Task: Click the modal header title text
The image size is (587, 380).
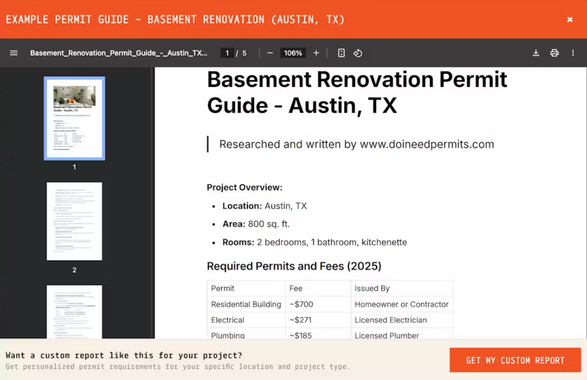Action: click(x=175, y=19)
